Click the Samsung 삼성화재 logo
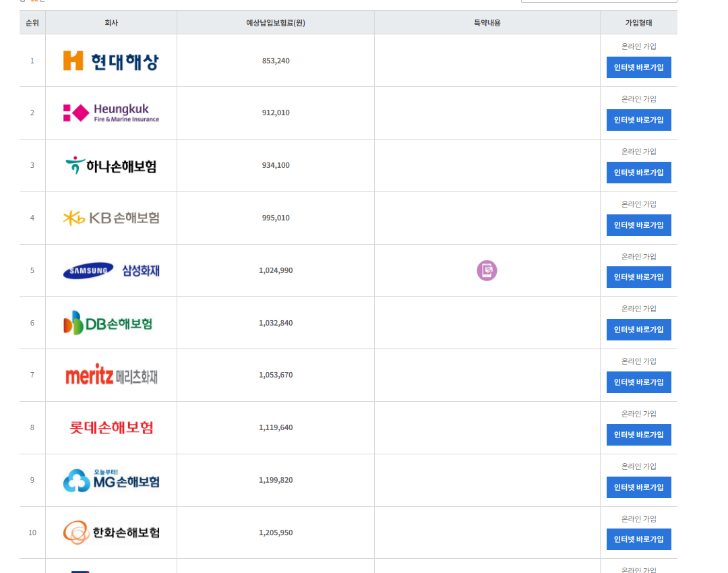The height and width of the screenshot is (573, 728). [111, 270]
